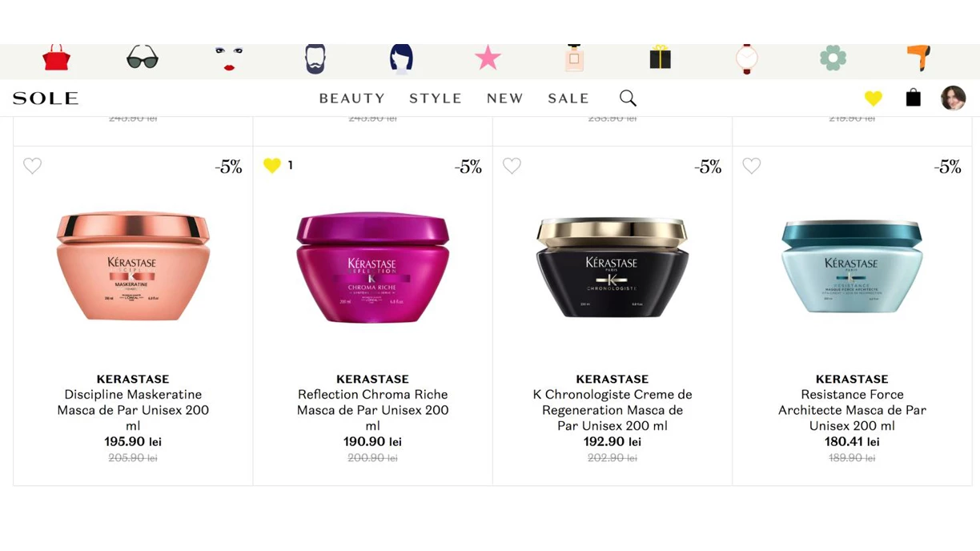Select the pink star category icon
Viewport: 980px width, 551px height.
pyautogui.click(x=488, y=58)
